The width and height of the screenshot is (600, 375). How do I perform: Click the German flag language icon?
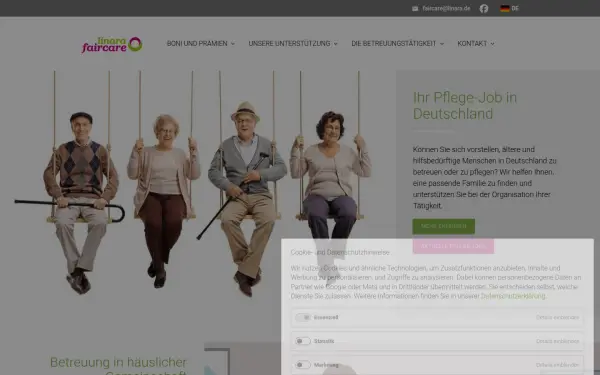pos(505,8)
